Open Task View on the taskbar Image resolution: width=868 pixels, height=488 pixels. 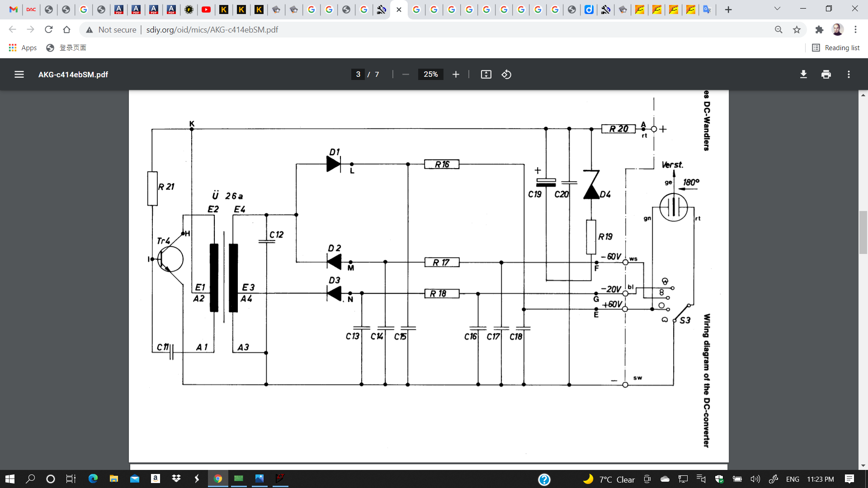[x=71, y=479]
